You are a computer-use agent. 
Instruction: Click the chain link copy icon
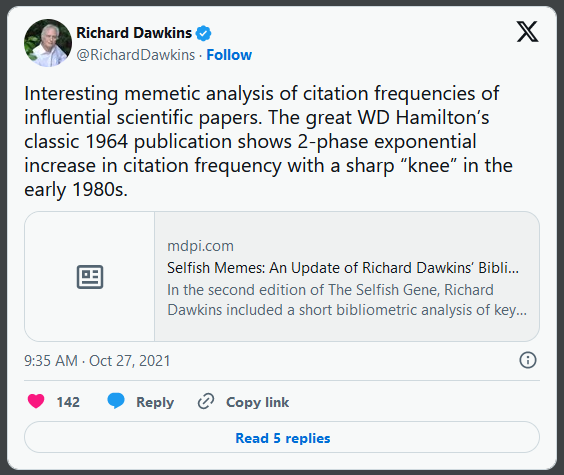[x=206, y=401]
